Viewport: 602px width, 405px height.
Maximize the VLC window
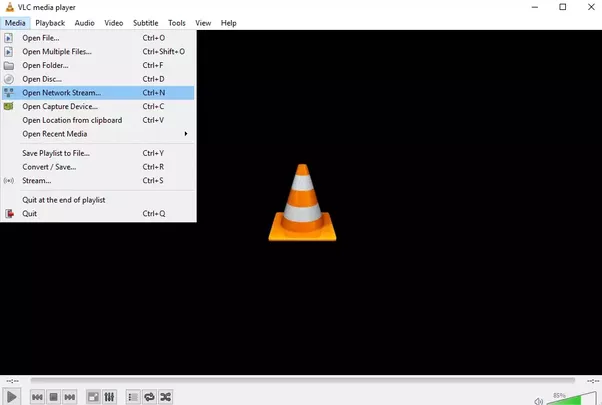click(x=562, y=7)
